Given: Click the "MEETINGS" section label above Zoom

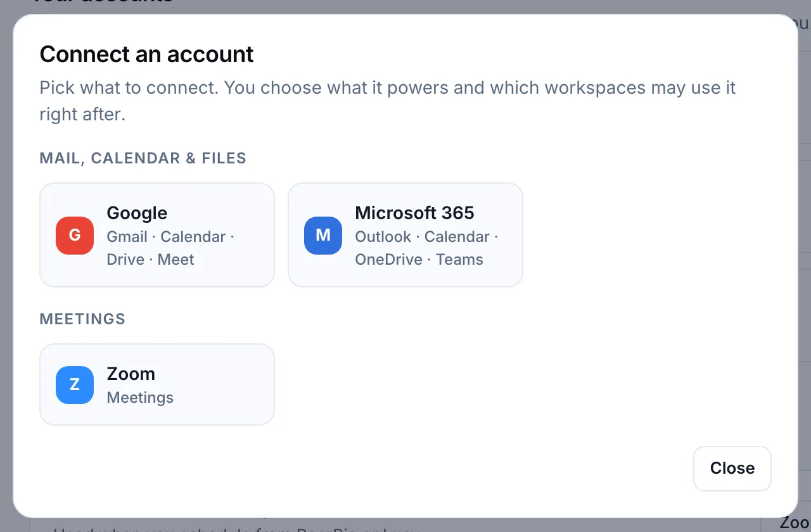Looking at the screenshot, I should click(82, 319).
